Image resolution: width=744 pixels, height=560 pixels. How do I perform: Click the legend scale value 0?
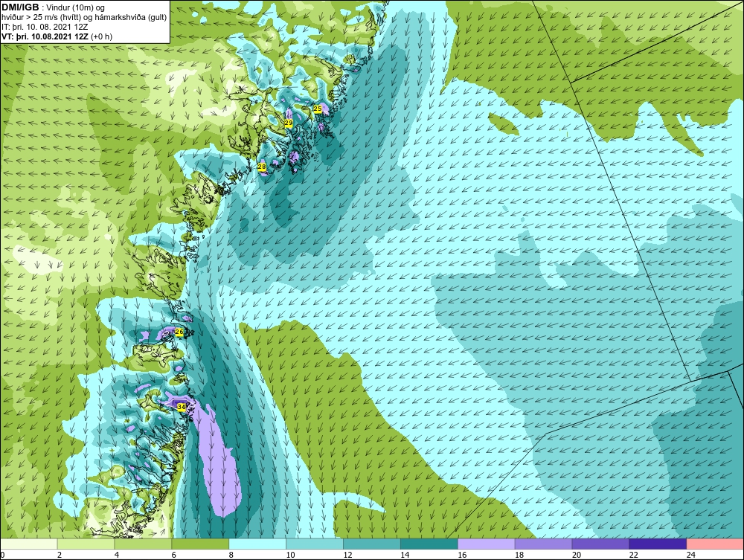2,555
